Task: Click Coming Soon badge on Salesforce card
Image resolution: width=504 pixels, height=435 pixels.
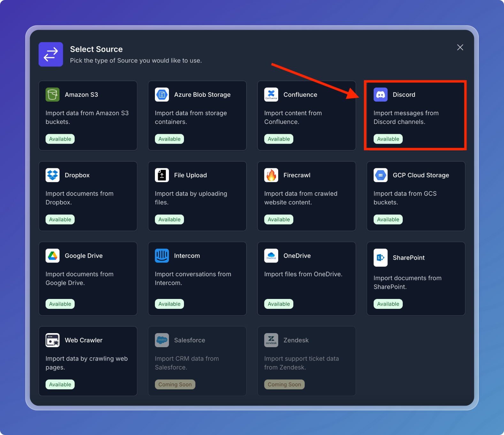Action: pos(175,385)
